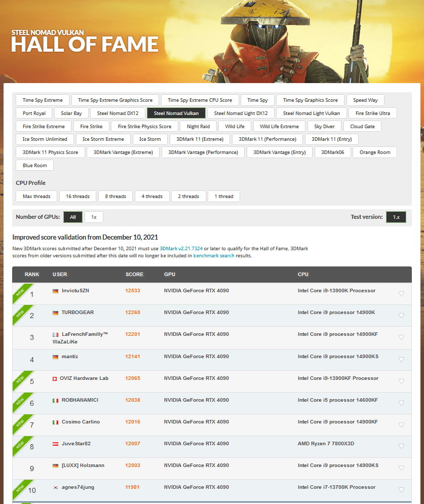The image size is (424, 504).
Task: Click the SCORE column header
Action: point(134,275)
